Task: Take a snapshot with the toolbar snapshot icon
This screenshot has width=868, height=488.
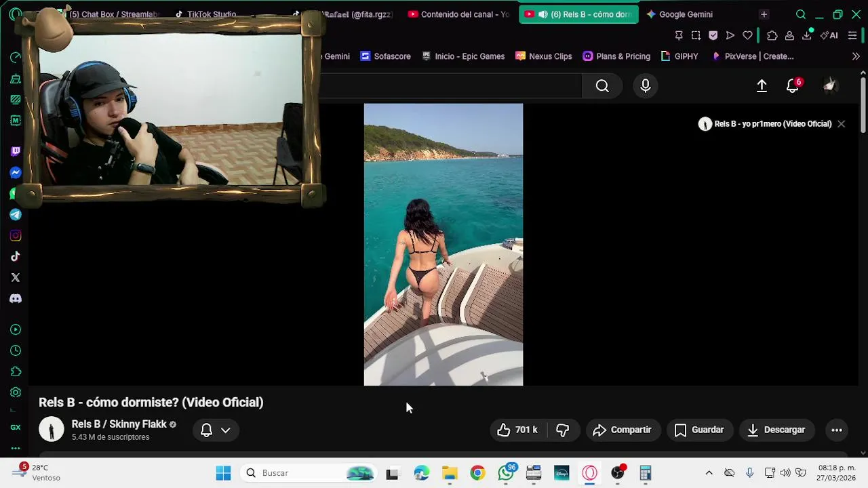Action: 696,35
